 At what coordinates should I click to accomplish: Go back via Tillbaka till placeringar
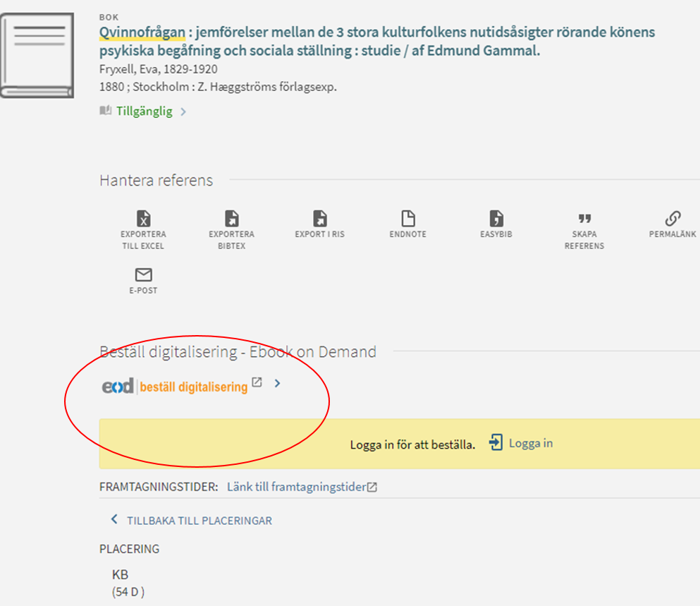[x=199, y=521]
